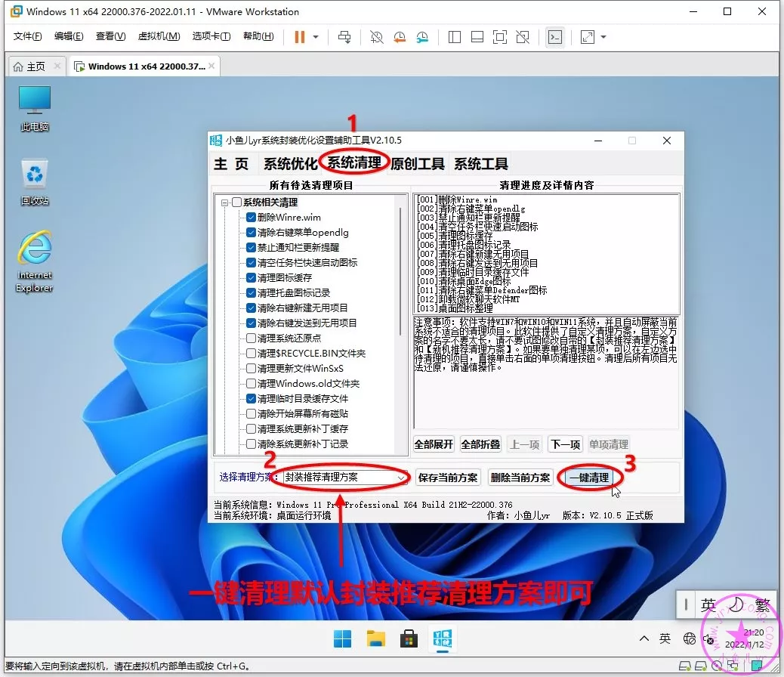Enable the 清理系统还原点 checkbox
This screenshot has width=784, height=677.
pyautogui.click(x=252, y=338)
